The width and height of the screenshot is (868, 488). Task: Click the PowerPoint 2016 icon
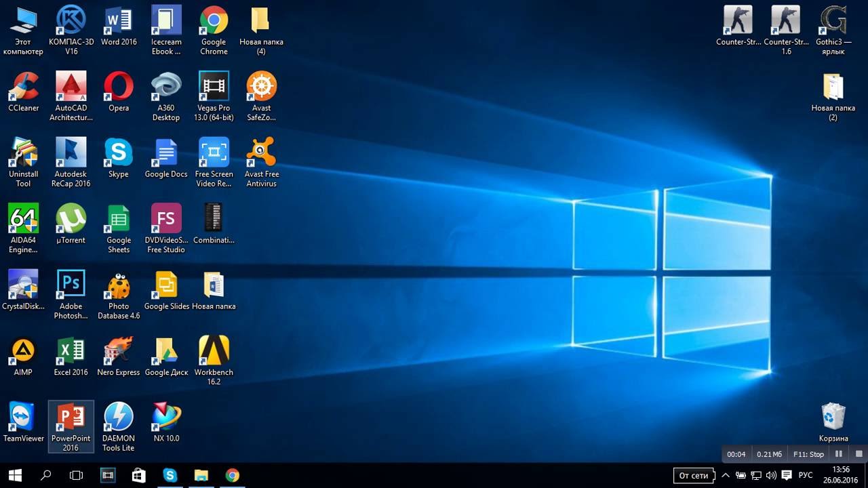[71, 427]
